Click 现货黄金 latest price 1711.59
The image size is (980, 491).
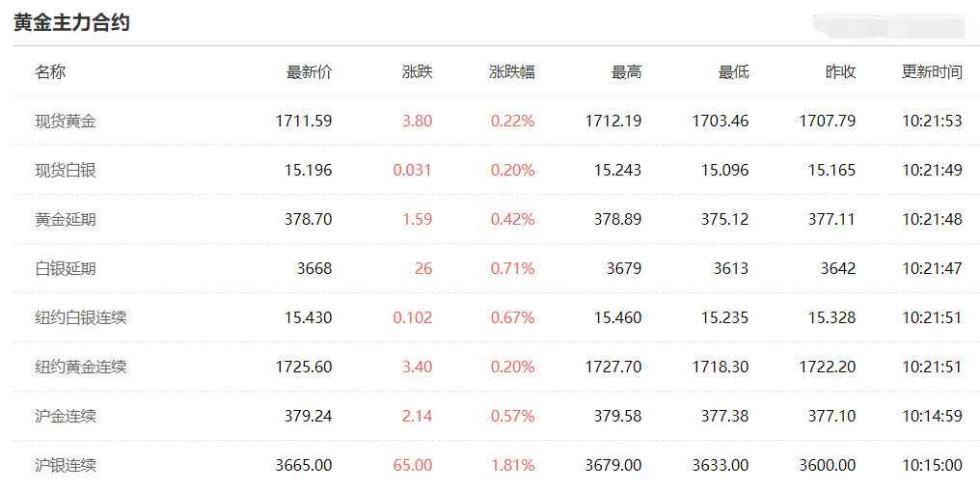303,121
